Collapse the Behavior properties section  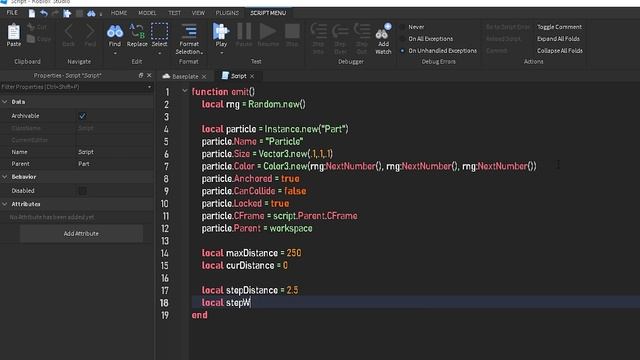coord(5,177)
